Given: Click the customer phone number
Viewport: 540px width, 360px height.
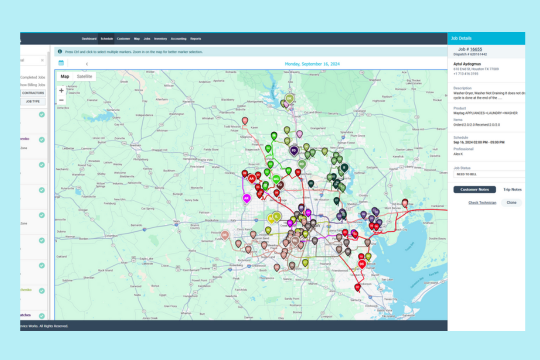Looking at the screenshot, I should point(466,74).
